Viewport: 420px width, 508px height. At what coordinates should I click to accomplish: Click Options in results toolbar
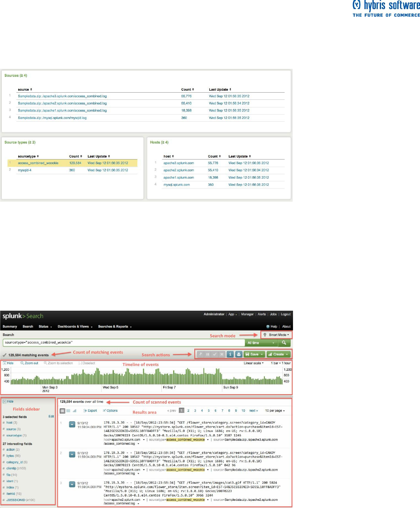[110, 411]
